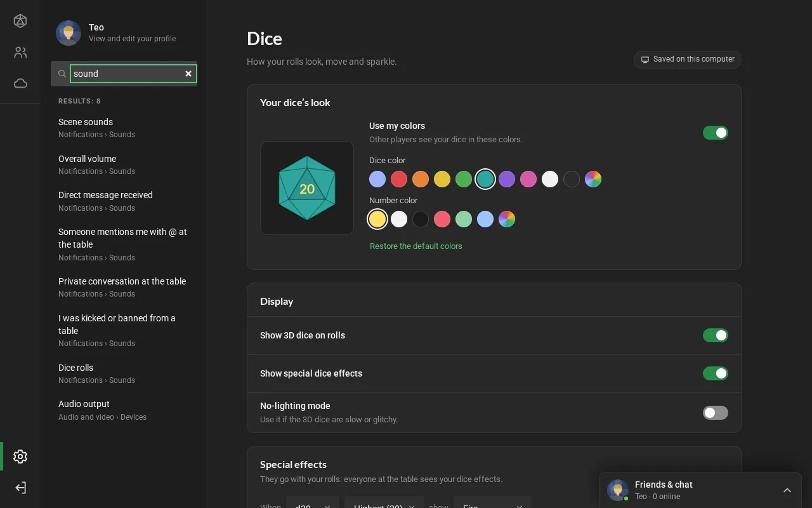Click the magnifier search icon

(62, 74)
